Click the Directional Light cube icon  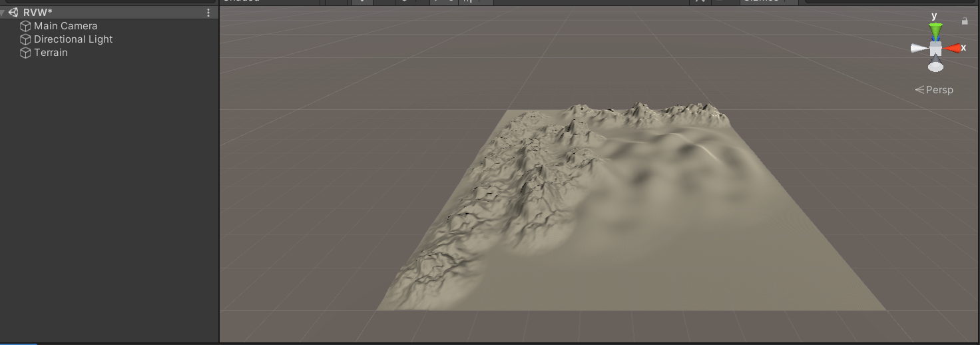[x=25, y=39]
